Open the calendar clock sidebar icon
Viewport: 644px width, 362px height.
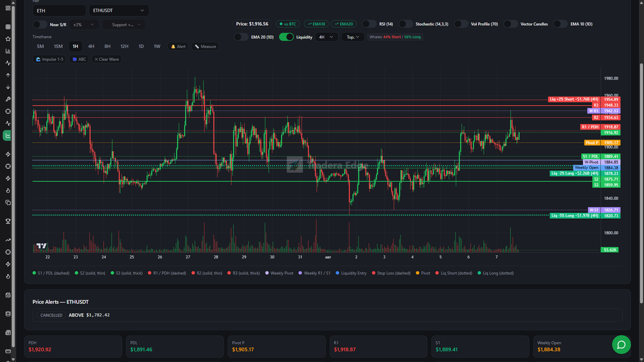8,295
